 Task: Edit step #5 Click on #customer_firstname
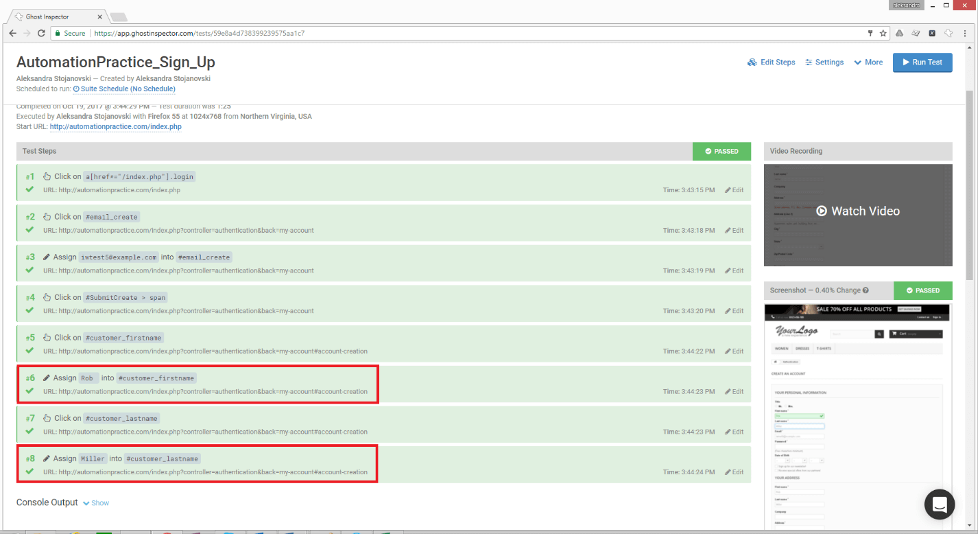pyautogui.click(x=734, y=351)
